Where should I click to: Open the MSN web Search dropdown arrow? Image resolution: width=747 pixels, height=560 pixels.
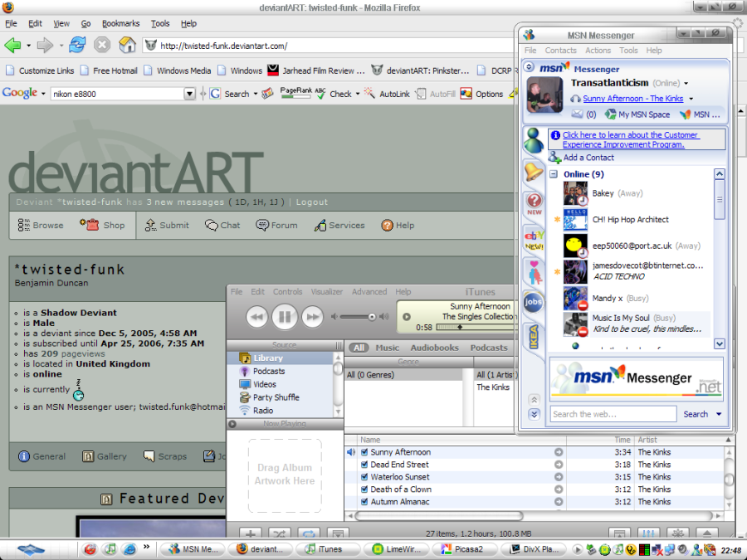click(x=719, y=414)
